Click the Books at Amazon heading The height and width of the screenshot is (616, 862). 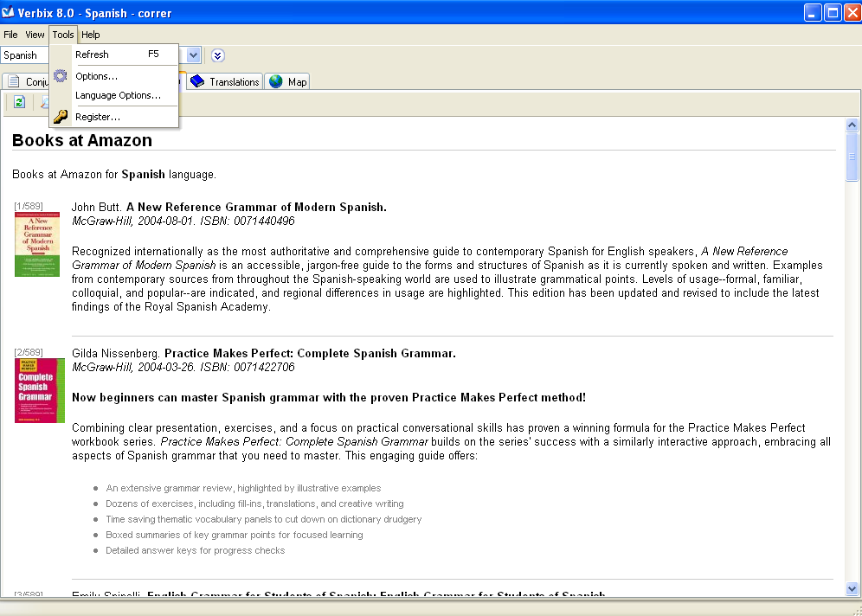tap(82, 141)
